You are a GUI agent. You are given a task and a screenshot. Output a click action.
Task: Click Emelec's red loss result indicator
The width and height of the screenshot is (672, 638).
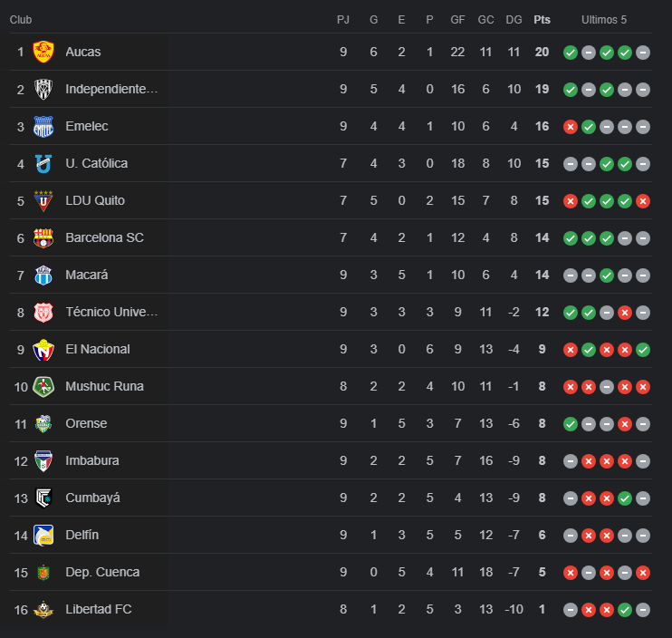point(571,126)
